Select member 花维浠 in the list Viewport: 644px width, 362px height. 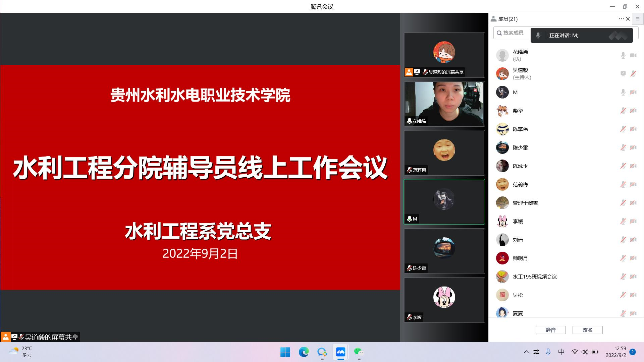coord(566,55)
